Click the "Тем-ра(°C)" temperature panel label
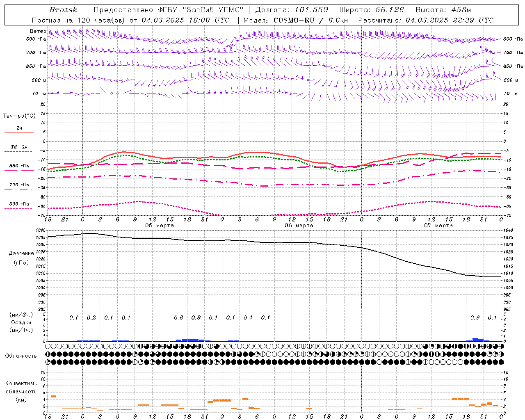525x420 pixels. (19, 116)
